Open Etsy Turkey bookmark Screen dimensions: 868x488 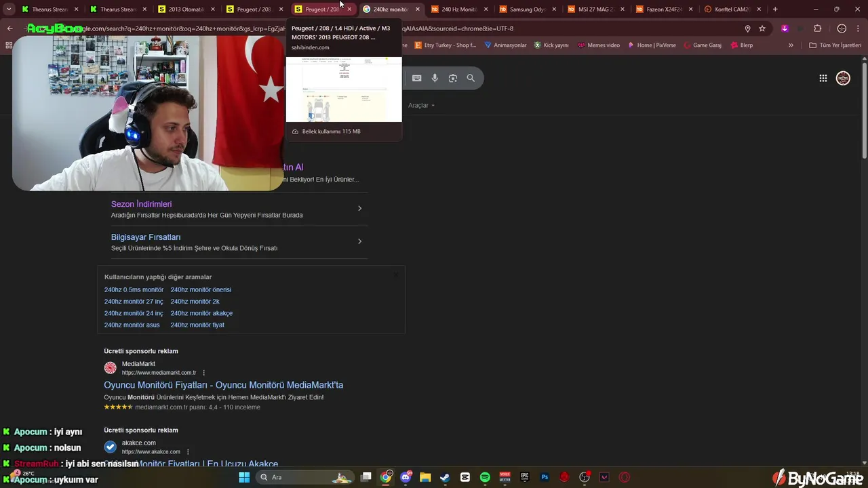click(445, 45)
